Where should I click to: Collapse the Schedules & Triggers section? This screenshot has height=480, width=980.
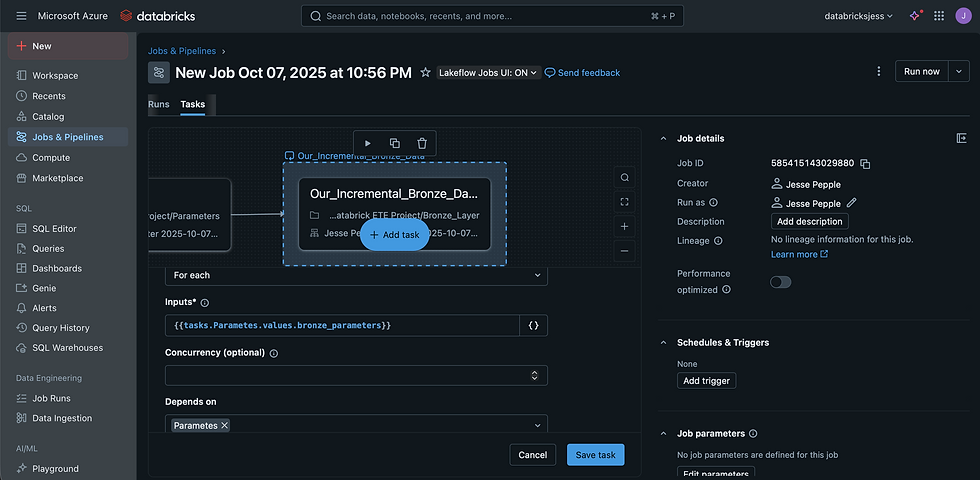click(x=664, y=342)
